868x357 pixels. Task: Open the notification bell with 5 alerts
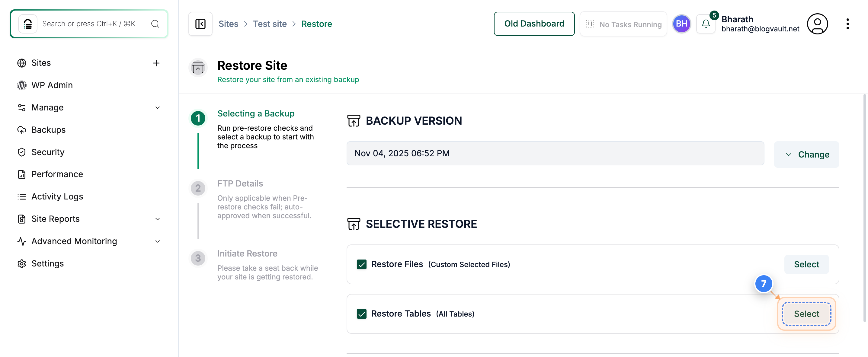tap(706, 24)
